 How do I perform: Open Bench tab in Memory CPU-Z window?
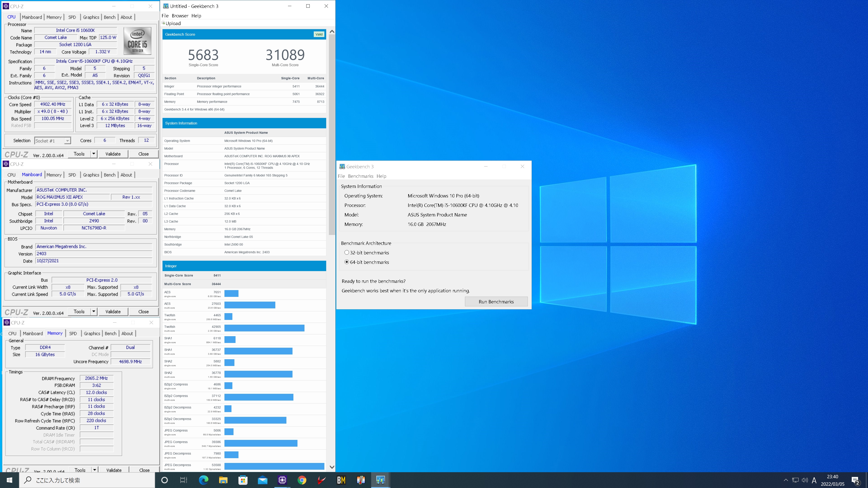click(111, 333)
